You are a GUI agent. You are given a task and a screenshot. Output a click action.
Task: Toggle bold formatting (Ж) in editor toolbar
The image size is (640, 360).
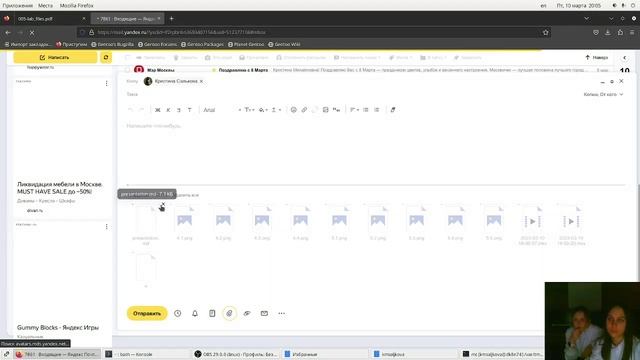(x=158, y=110)
